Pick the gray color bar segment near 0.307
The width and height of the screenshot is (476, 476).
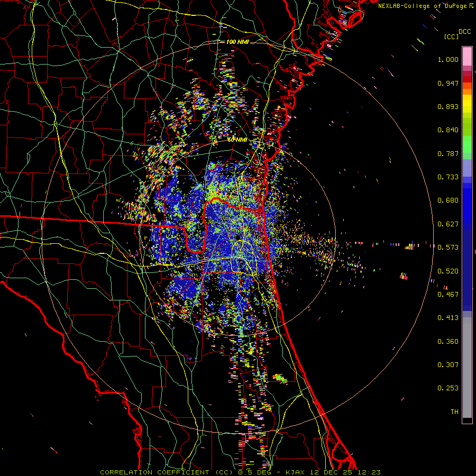[467, 368]
